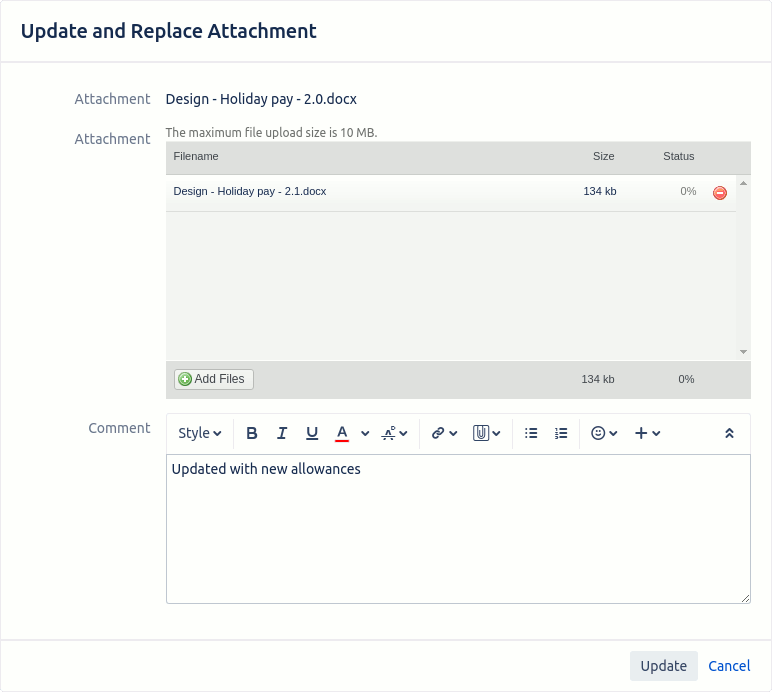Click the file list scroll-down arrow
The width and height of the screenshot is (772, 692).
pos(743,352)
